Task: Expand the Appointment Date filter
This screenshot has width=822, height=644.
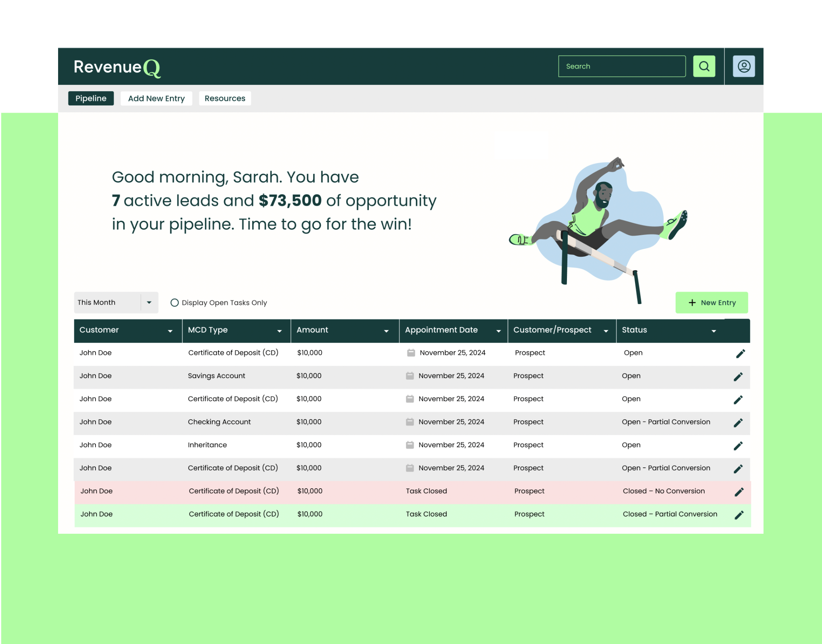Action: point(499,331)
